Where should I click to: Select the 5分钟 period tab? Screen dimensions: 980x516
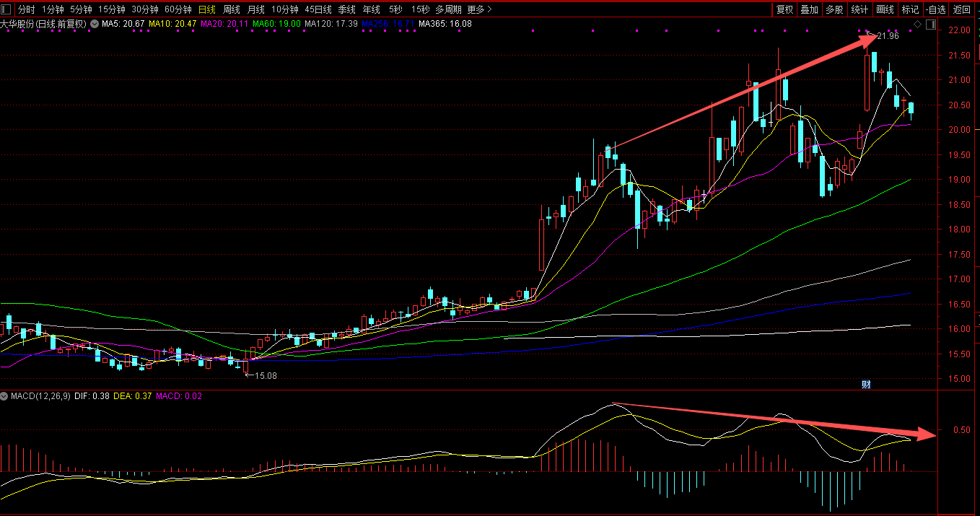click(81, 9)
